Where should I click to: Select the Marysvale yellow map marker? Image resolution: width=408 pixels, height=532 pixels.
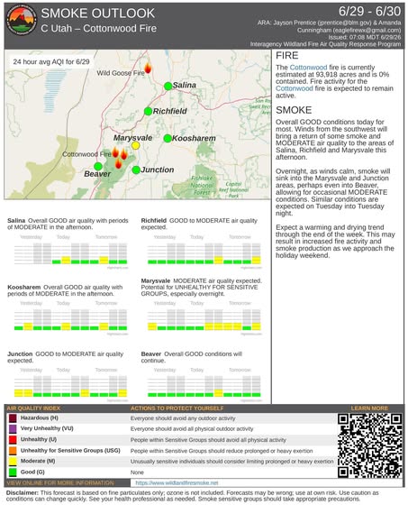135,145
